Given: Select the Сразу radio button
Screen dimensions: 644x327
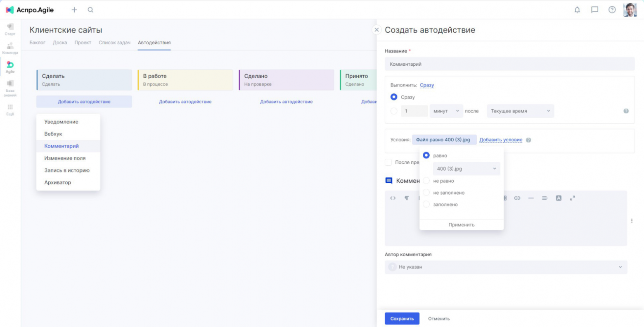Looking at the screenshot, I should click(x=394, y=97).
